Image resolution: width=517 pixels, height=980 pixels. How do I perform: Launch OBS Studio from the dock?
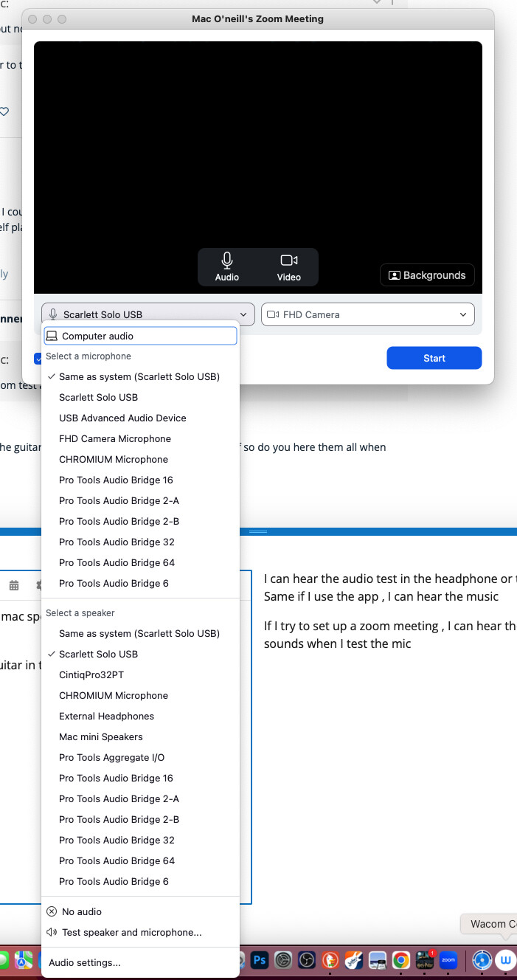point(307,960)
